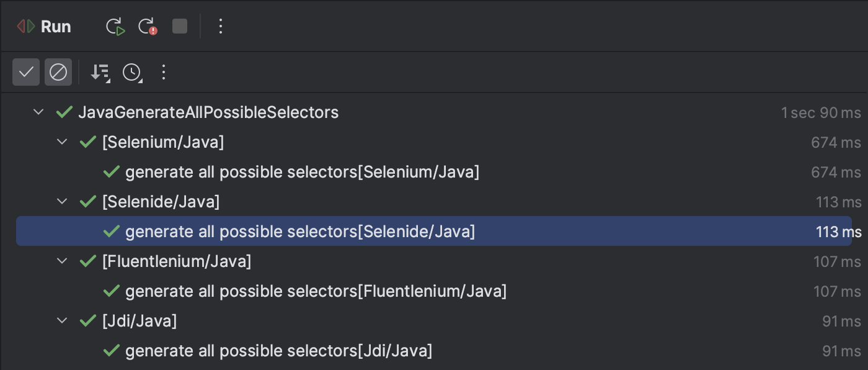Toggle the Show Passed checkmark filter
The height and width of the screenshot is (370, 868).
point(26,72)
